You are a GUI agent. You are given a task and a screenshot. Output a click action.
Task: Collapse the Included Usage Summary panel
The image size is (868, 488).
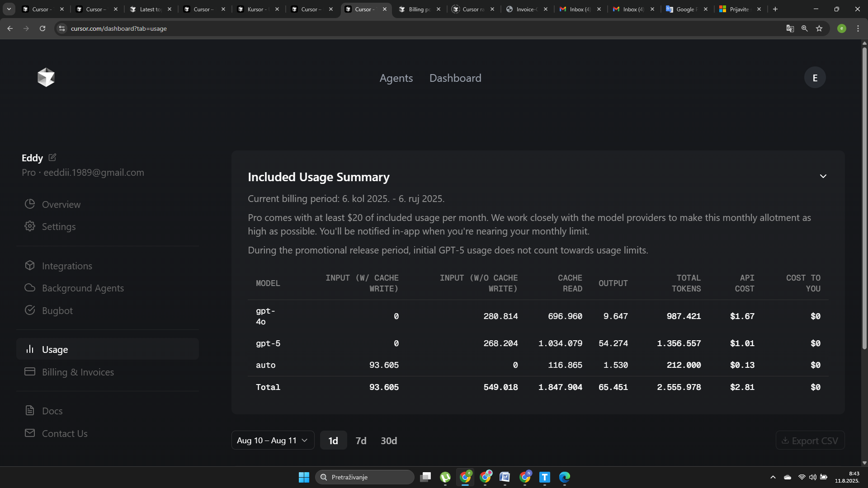[823, 176]
